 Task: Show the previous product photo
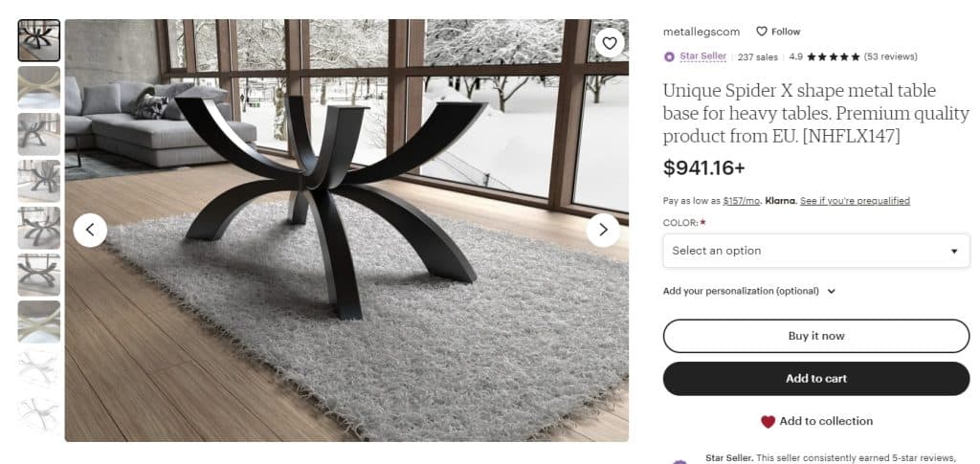pyautogui.click(x=90, y=231)
